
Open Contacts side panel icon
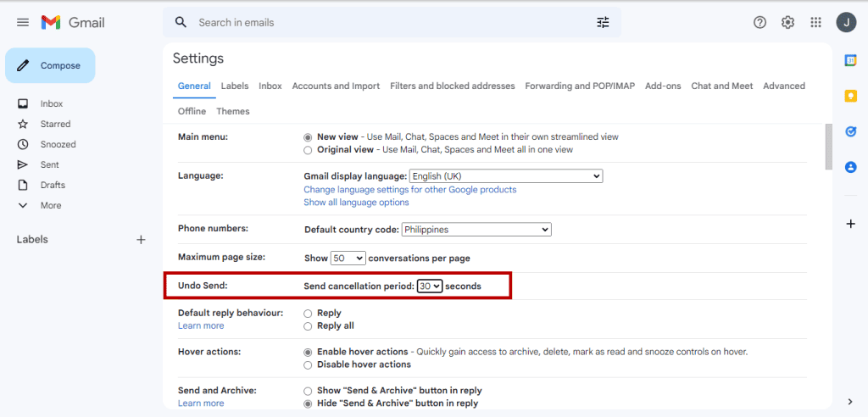coord(851,167)
